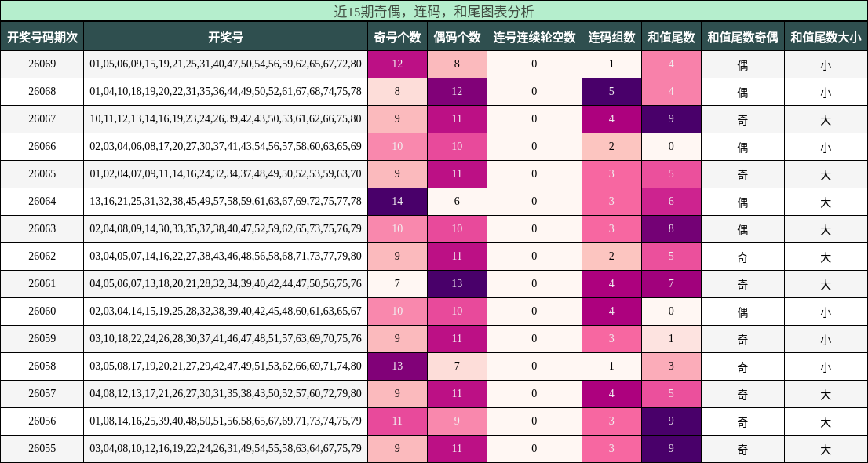Select period number 26055 in the last row
868x463 pixels.
(x=43, y=448)
